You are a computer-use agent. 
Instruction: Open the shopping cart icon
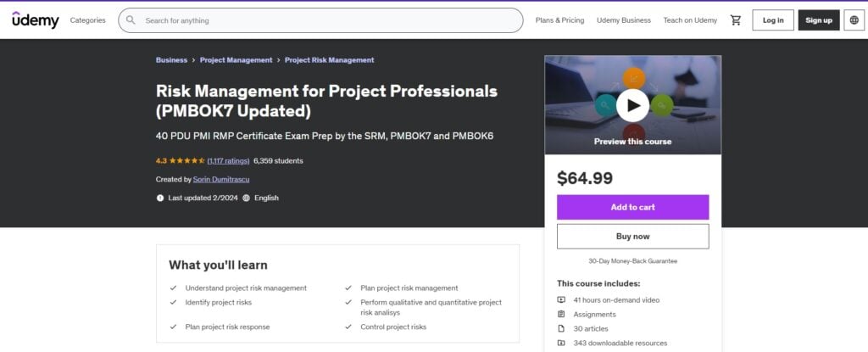pyautogui.click(x=735, y=20)
